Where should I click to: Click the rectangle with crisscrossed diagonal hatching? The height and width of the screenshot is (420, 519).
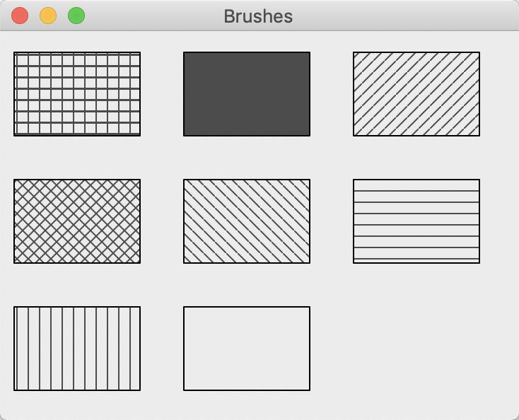[x=77, y=221]
